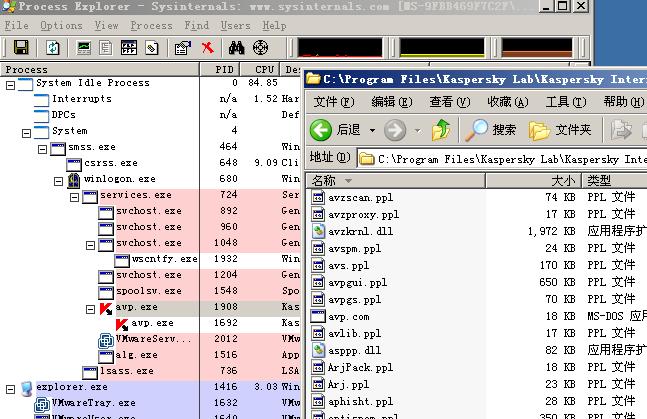Click the Refresh Now toolbar icon
647x419 pixels.
coord(53,47)
